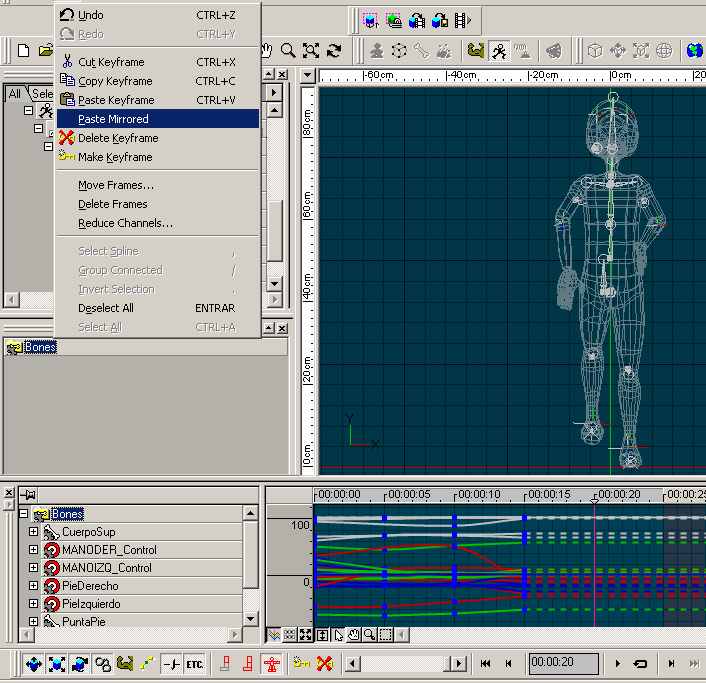Choose Deselect All in the menu
Viewport: 706px width, 683px height.
coord(106,308)
